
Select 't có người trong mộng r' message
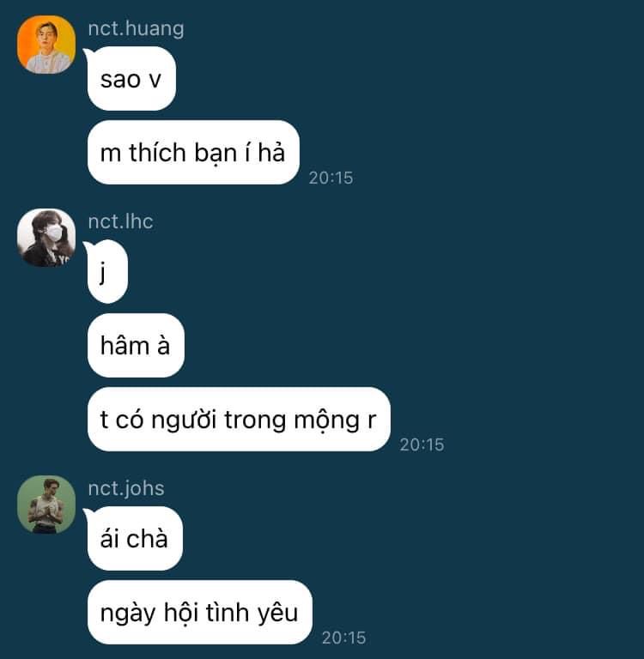click(x=239, y=419)
